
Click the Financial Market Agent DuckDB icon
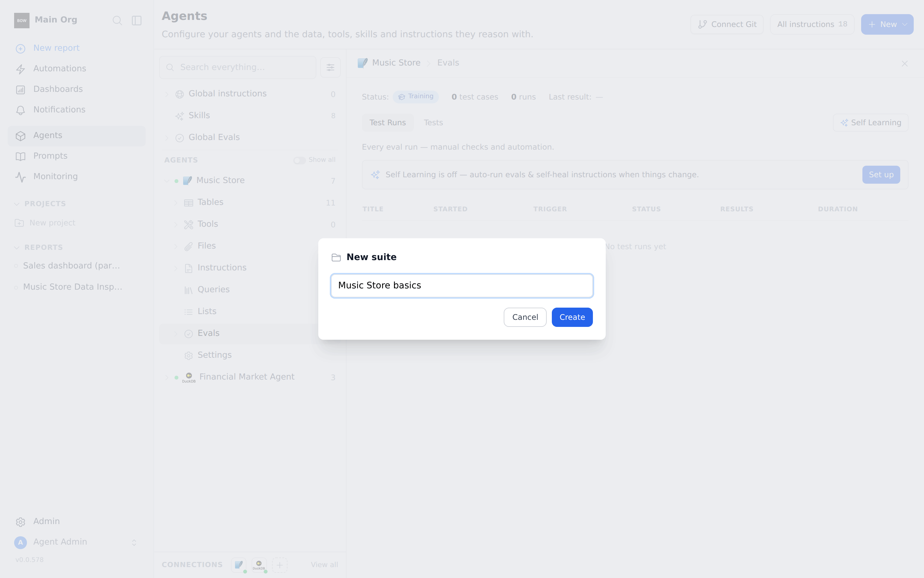[x=189, y=377]
